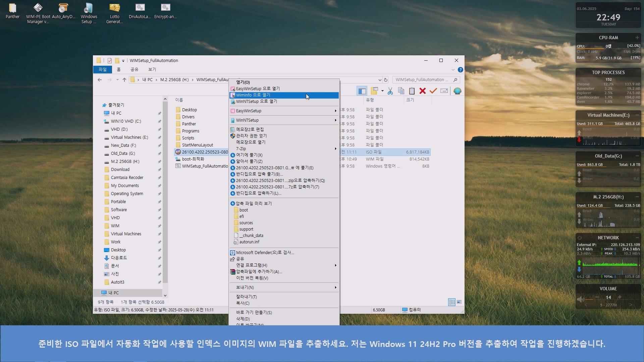
Task: Open the 보기 ribbon tab
Action: 152,69
